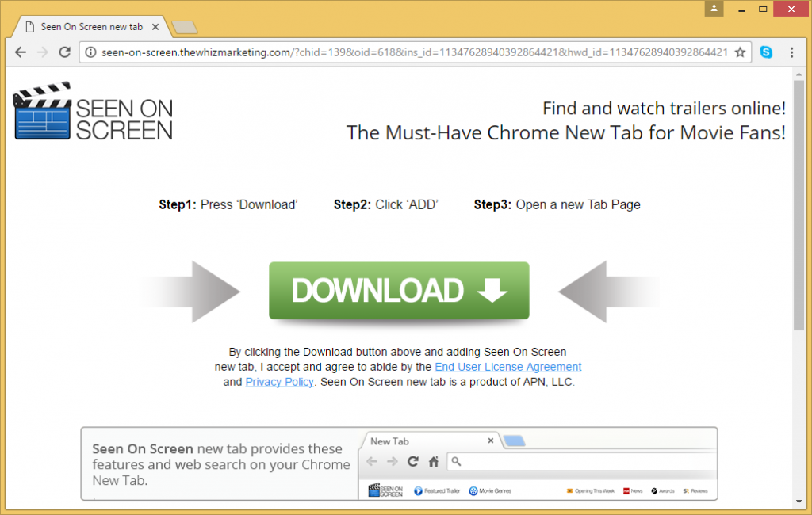
Task: View site information icon in address bar
Action: (x=90, y=52)
